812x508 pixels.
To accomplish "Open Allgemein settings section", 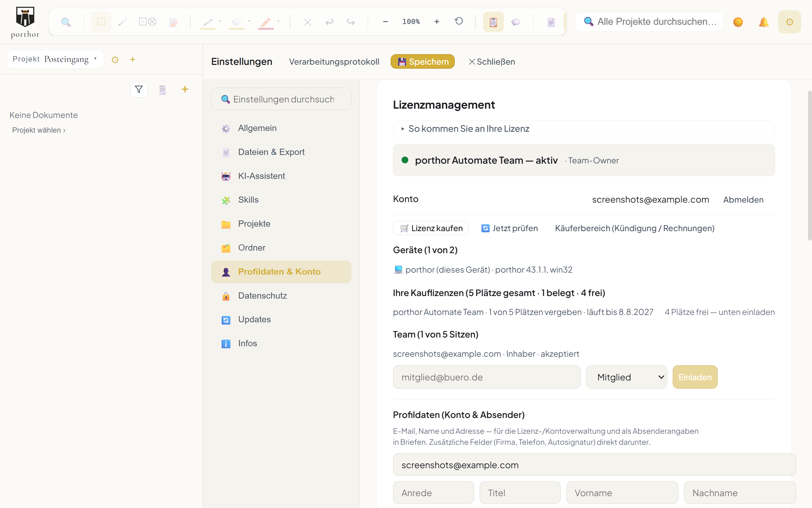I will pos(281,128).
